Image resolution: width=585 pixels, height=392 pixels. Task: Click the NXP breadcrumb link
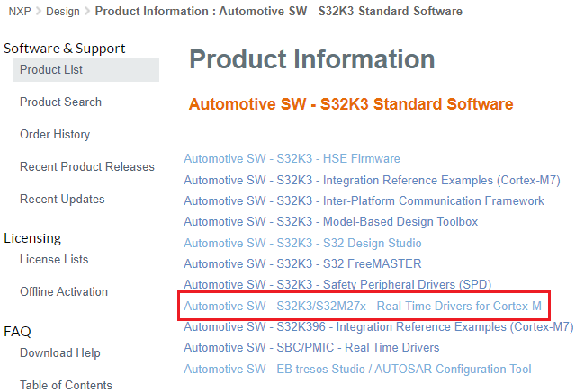click(x=20, y=12)
